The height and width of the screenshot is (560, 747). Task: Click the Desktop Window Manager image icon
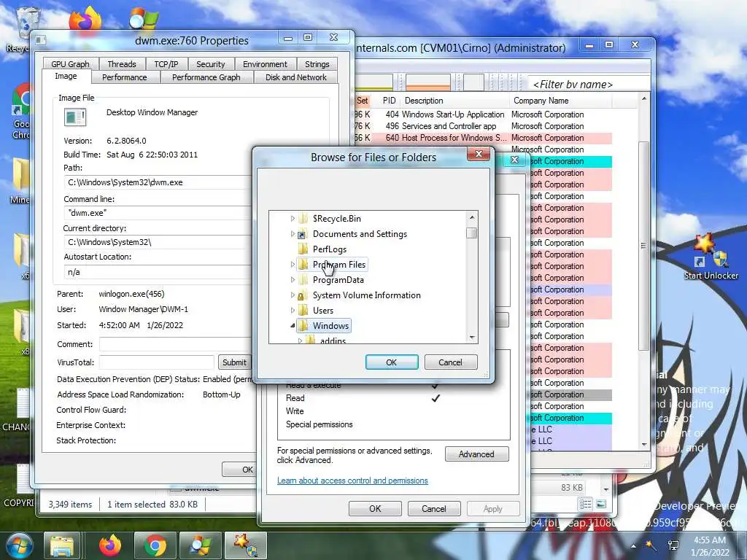[x=75, y=117]
